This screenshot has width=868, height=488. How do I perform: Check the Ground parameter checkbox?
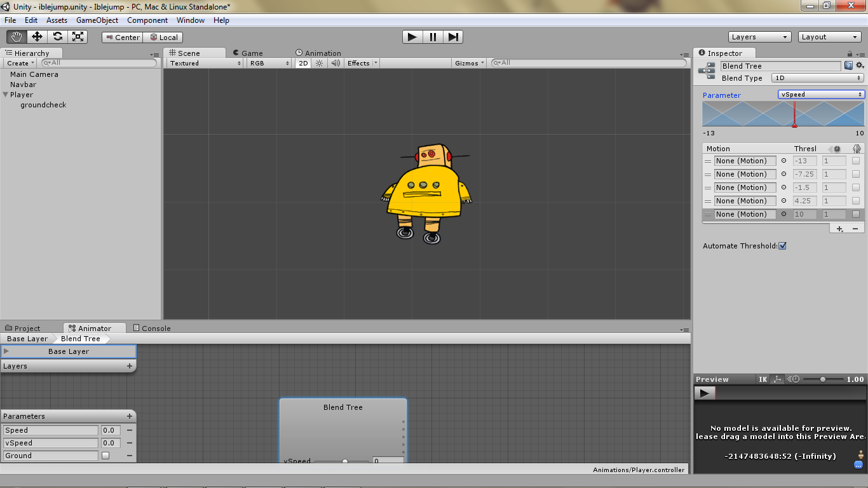coord(105,456)
